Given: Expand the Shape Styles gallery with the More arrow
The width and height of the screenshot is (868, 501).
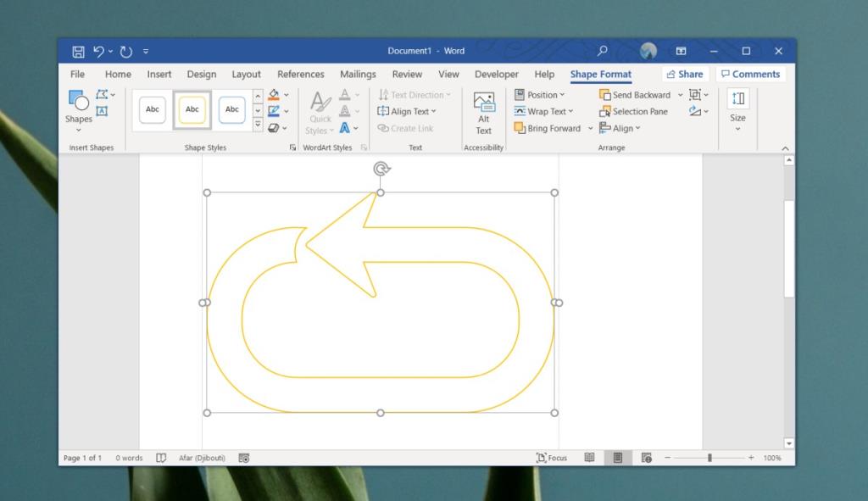Looking at the screenshot, I should [x=257, y=125].
